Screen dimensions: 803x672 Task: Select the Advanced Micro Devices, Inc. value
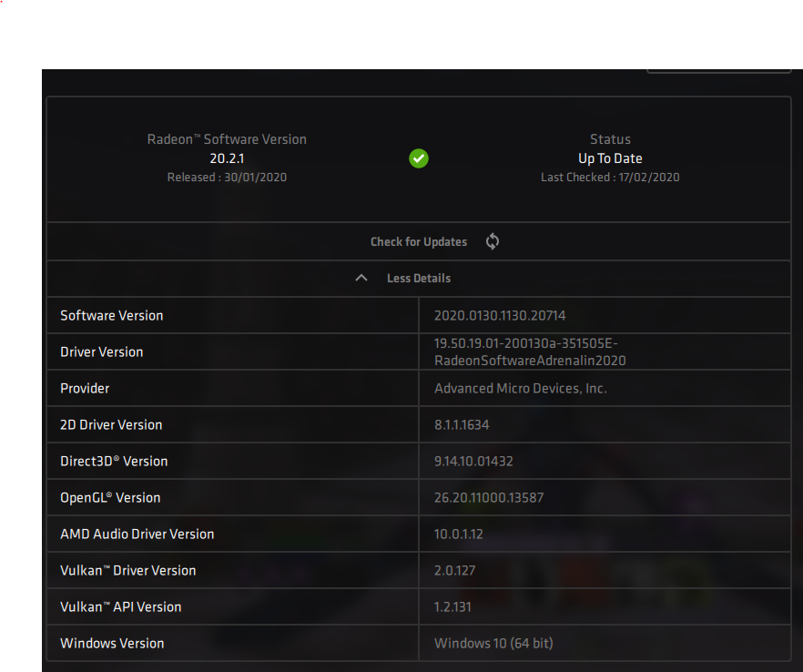tap(521, 388)
